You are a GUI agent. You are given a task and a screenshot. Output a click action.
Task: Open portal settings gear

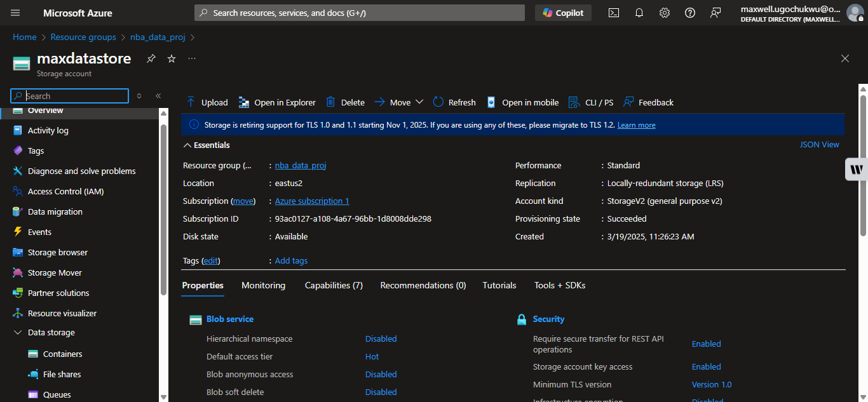point(665,13)
